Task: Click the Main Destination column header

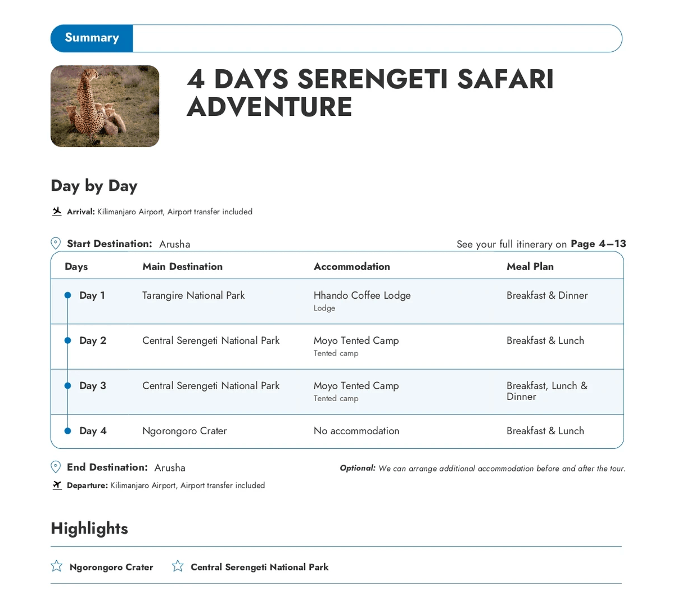Action: 182,267
